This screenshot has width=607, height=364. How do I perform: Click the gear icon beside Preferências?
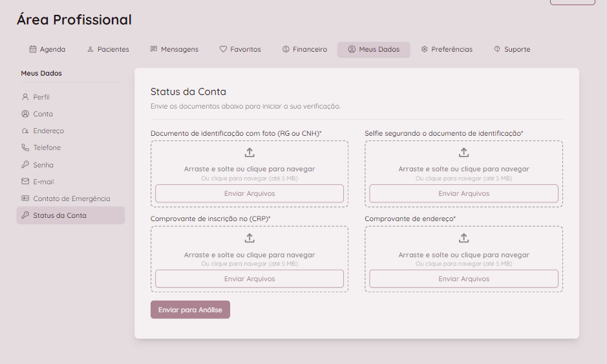425,49
